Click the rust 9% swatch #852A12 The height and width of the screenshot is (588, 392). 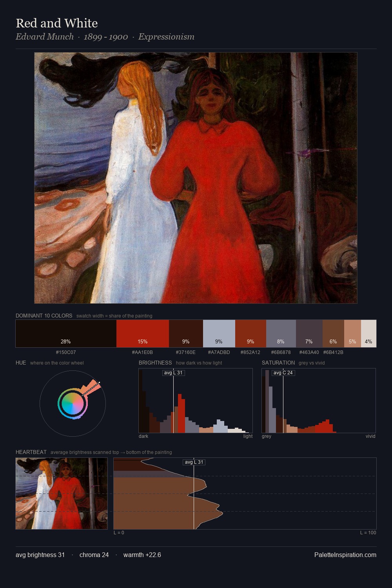(250, 334)
